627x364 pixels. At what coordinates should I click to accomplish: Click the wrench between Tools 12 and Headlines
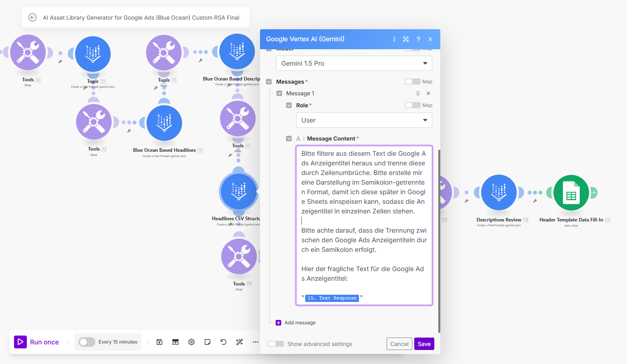tap(129, 131)
